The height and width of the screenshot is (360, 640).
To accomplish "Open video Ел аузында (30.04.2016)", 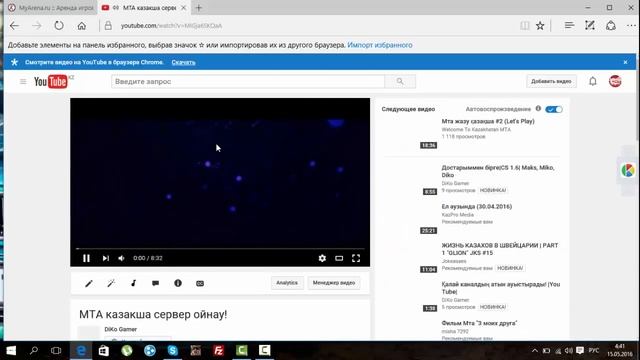I will [476, 207].
